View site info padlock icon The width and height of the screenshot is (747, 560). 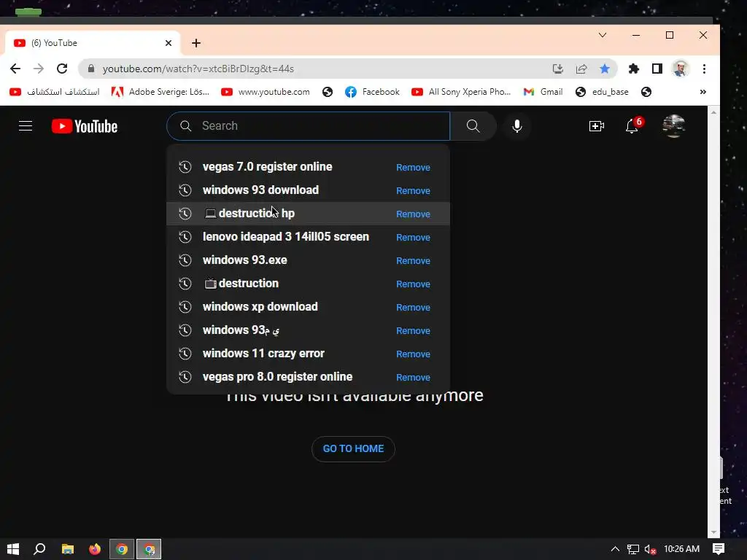[x=91, y=69]
